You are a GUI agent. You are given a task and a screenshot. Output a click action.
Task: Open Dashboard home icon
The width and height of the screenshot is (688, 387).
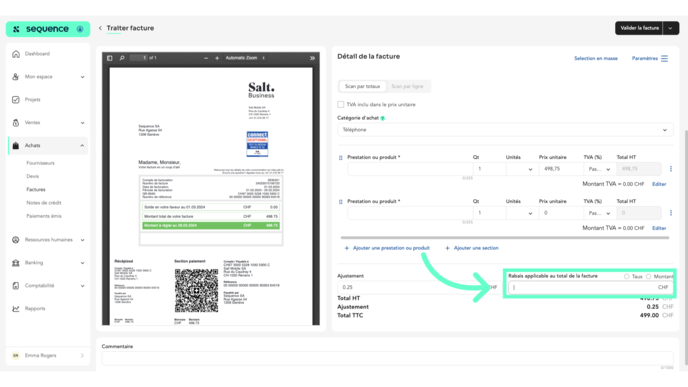[x=16, y=54]
